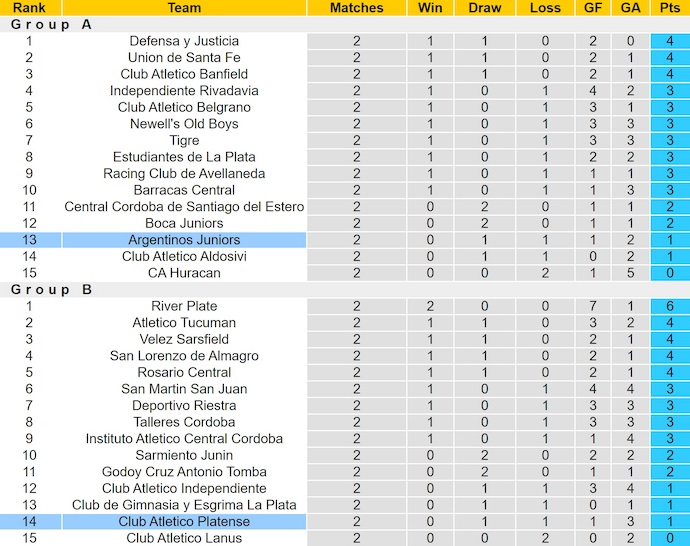The width and height of the screenshot is (690, 546).
Task: Open the Boca Juniors team link
Action: [x=184, y=223]
